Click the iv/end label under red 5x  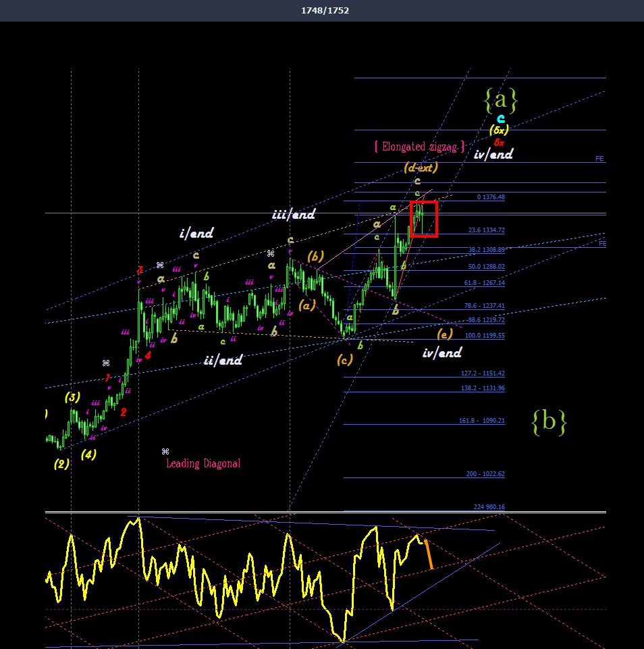pyautogui.click(x=493, y=155)
